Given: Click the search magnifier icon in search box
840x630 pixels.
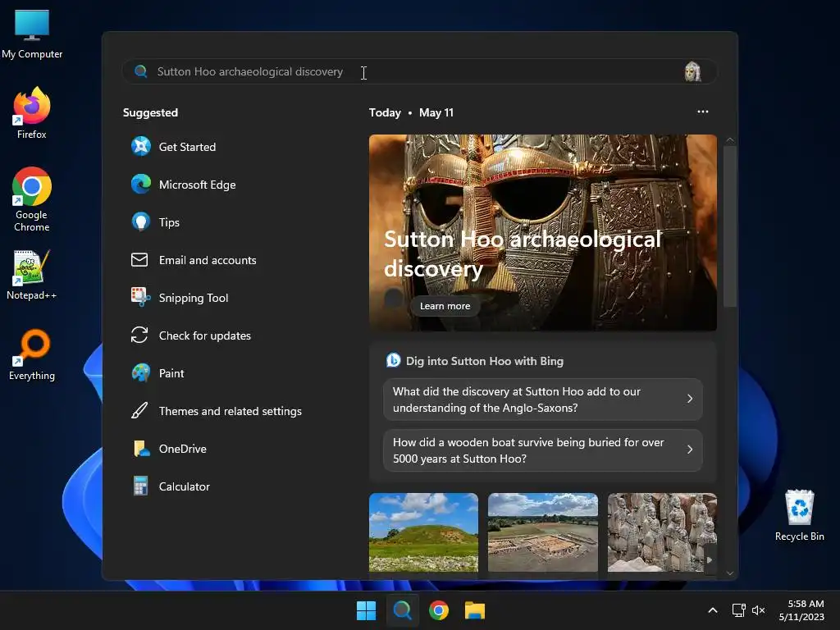Looking at the screenshot, I should click(141, 71).
